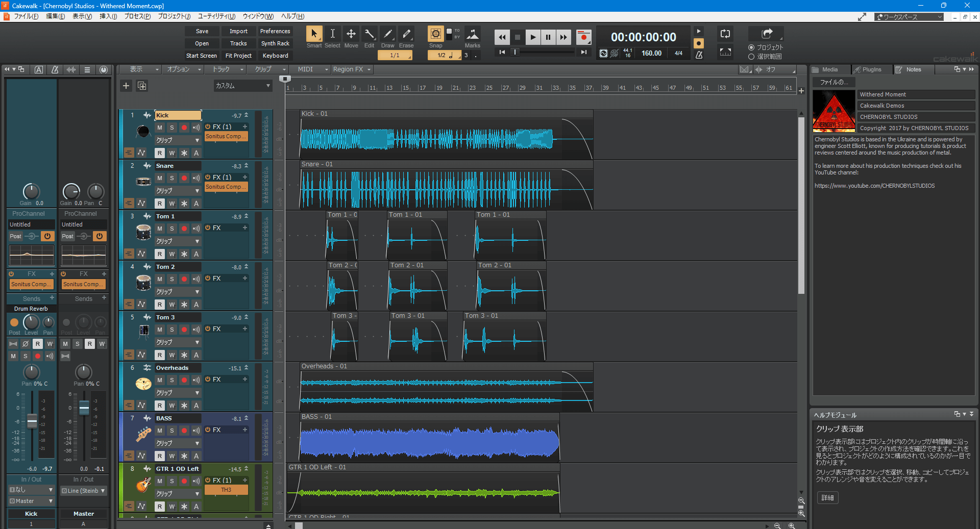Click the Synth Rack button
This screenshot has width=980, height=529.
(275, 43)
